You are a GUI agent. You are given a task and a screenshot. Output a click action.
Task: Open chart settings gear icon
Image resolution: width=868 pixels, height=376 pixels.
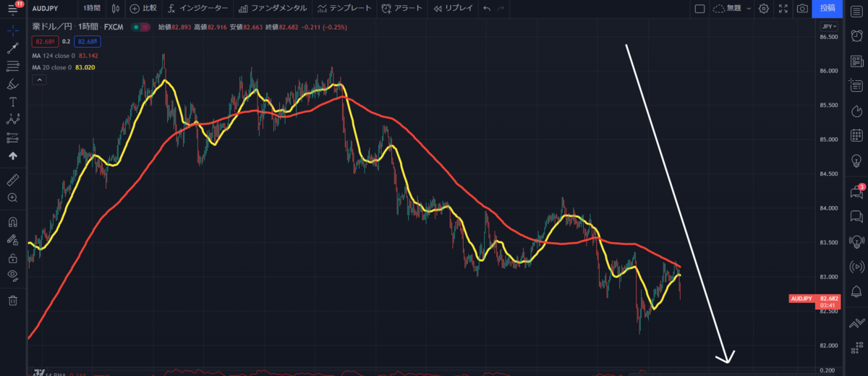tap(764, 9)
